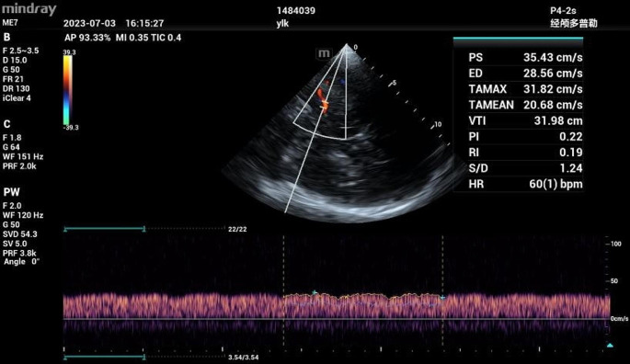Click the depth marker labeled 5

pos(395,83)
